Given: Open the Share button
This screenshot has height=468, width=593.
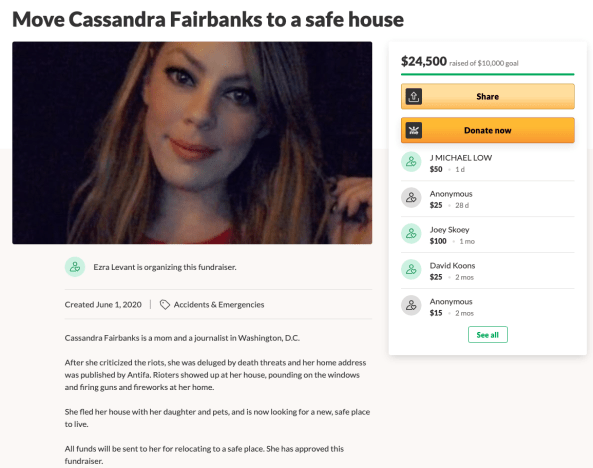Looking at the screenshot, I should tap(487, 96).
